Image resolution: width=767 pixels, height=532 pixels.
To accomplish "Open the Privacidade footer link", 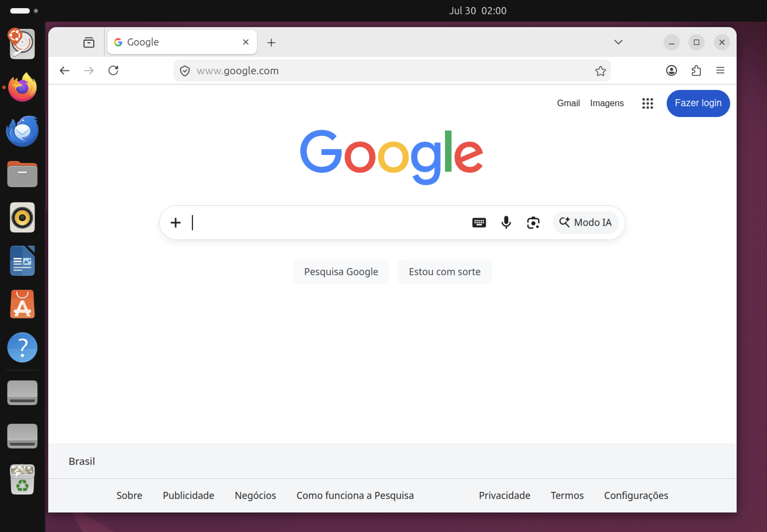I will [x=504, y=495].
